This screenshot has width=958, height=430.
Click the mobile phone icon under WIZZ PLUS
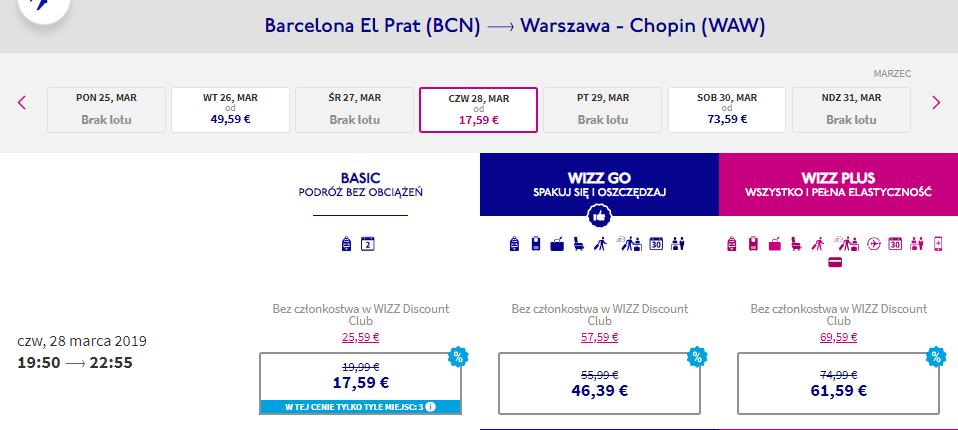(938, 244)
